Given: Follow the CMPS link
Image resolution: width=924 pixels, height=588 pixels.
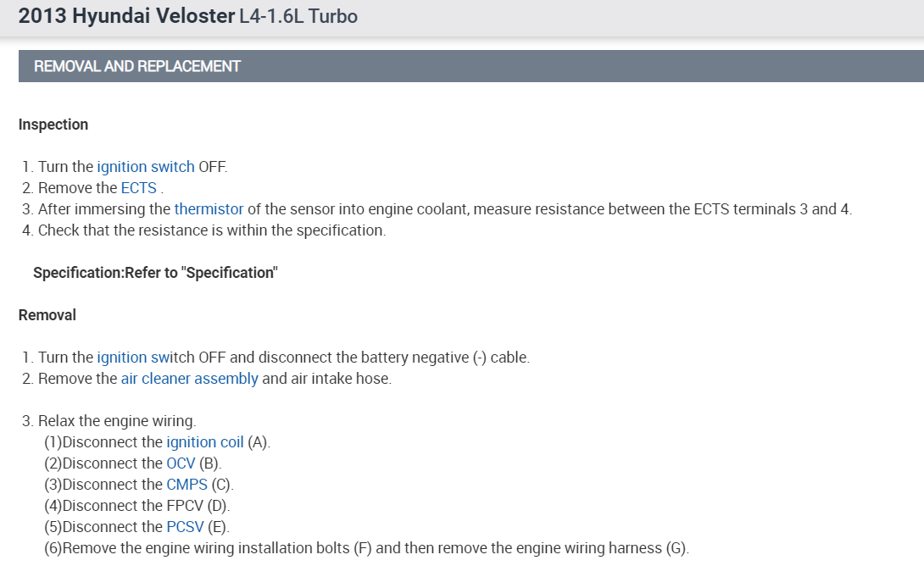Looking at the screenshot, I should (186, 485).
